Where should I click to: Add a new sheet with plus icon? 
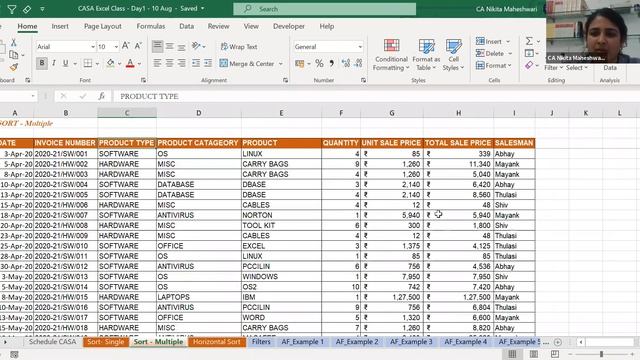558,342
